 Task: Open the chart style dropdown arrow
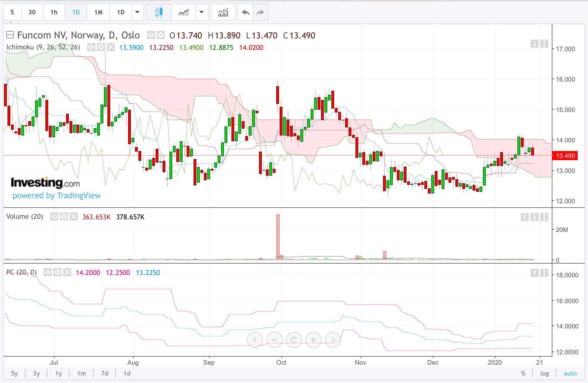(202, 12)
